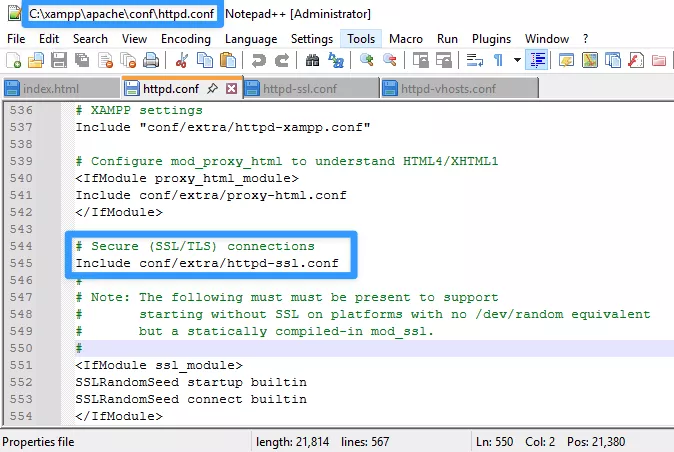Copy selection using the toolbar Copy icon
This screenshot has height=452, width=674.
205,60
